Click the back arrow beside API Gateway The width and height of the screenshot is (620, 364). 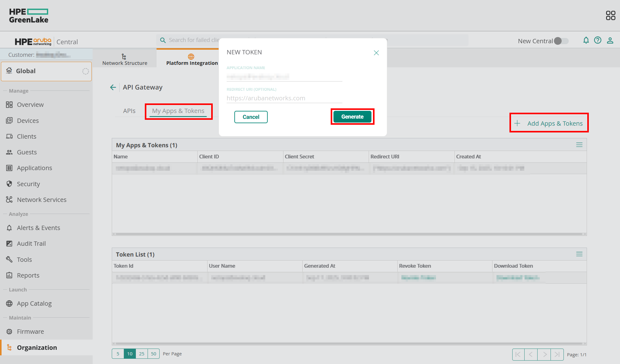[x=113, y=87]
